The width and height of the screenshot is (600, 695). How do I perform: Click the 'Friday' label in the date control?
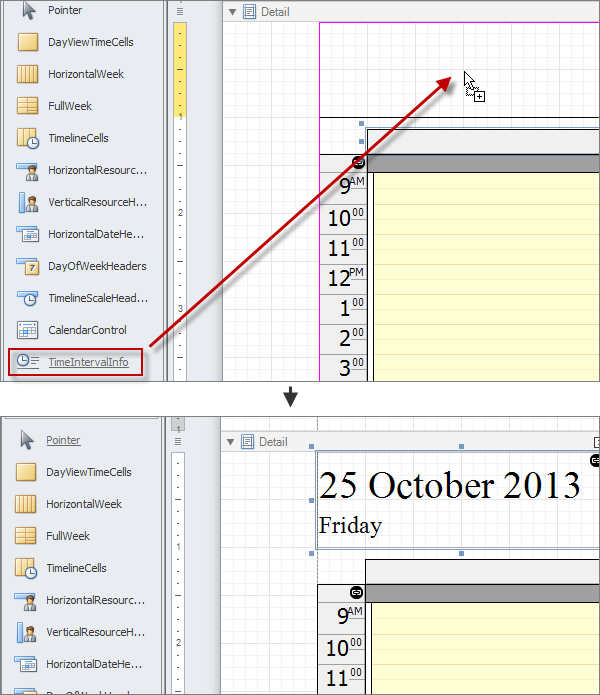(350, 525)
